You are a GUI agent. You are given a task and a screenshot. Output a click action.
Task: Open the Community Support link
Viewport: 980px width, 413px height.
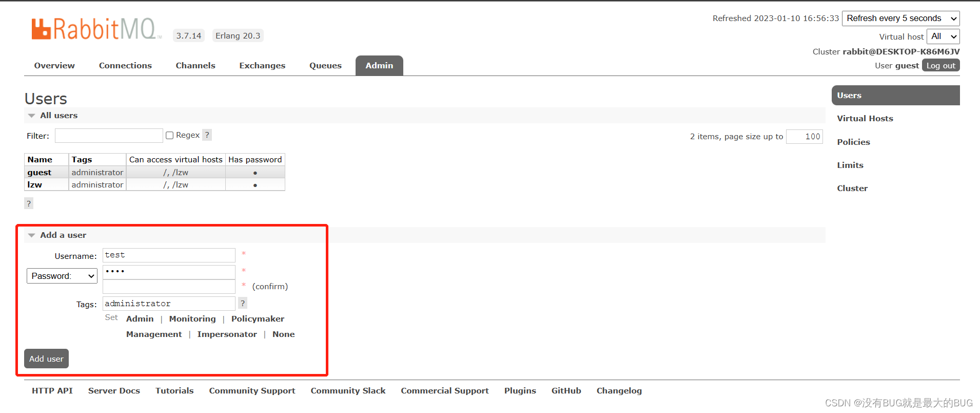click(252, 391)
